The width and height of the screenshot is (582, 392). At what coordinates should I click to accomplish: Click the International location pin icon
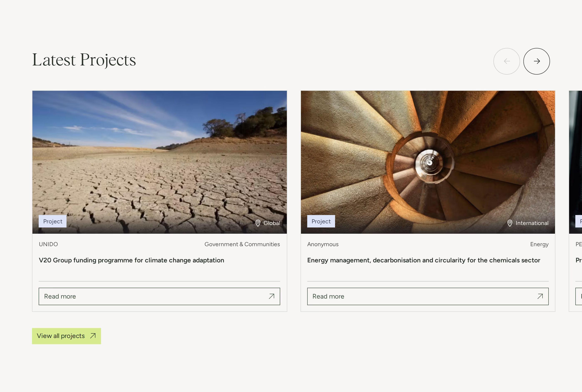pyautogui.click(x=510, y=223)
